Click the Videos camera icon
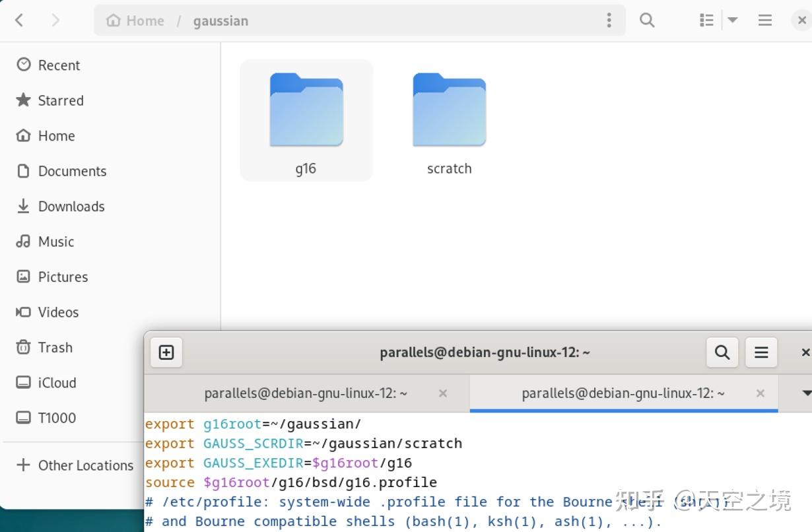This screenshot has width=812, height=532. [x=23, y=312]
